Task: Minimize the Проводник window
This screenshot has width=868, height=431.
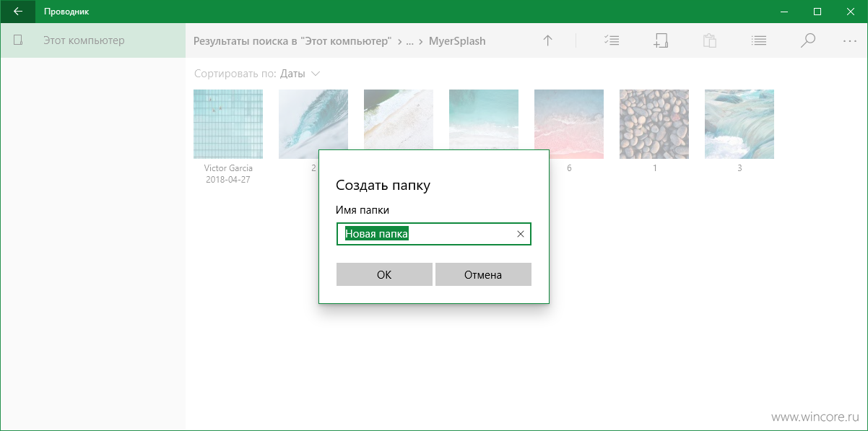Action: (784, 12)
